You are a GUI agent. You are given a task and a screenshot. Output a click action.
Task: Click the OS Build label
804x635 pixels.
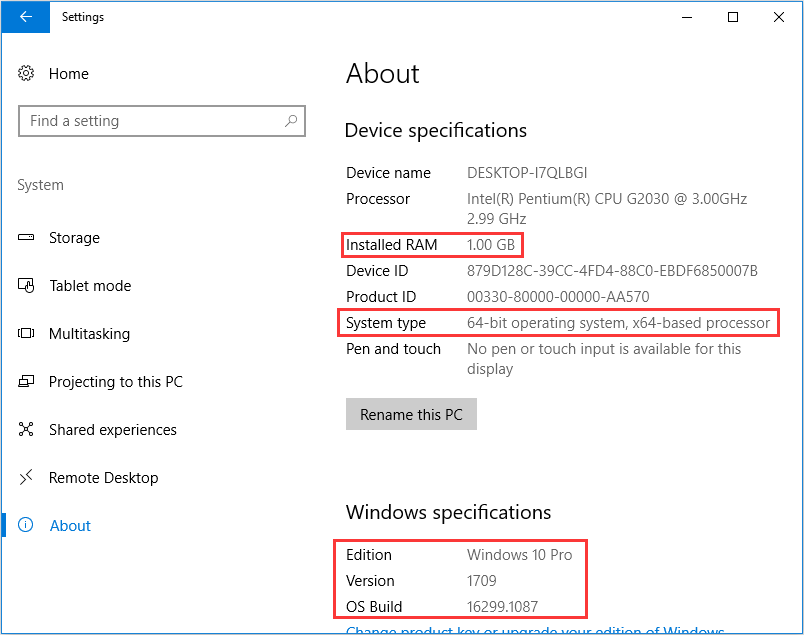(374, 607)
